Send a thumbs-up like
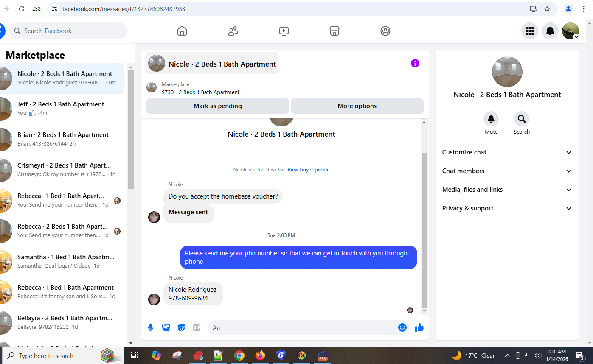Image resolution: width=593 pixels, height=364 pixels. pyautogui.click(x=419, y=328)
